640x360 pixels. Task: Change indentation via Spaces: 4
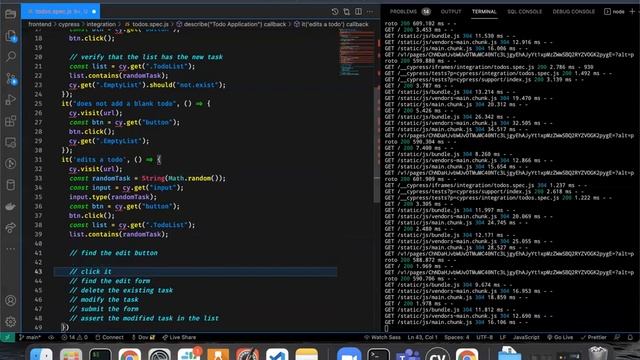457,337
